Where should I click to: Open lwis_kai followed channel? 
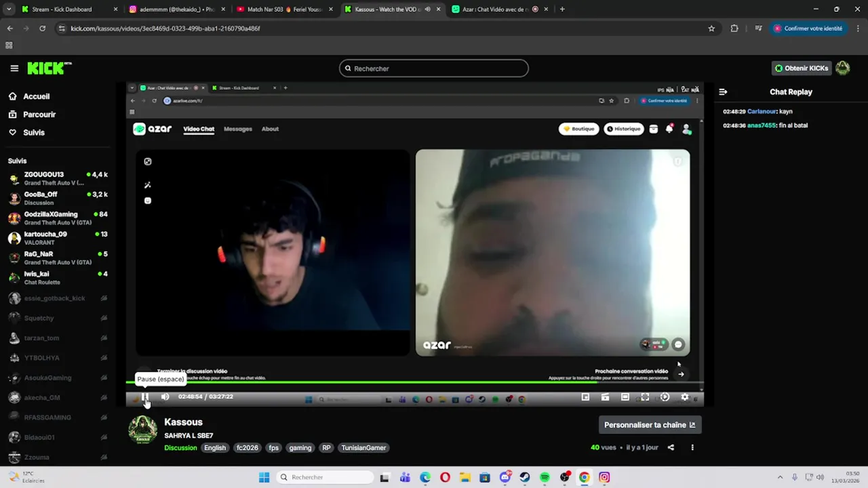pyautogui.click(x=58, y=277)
